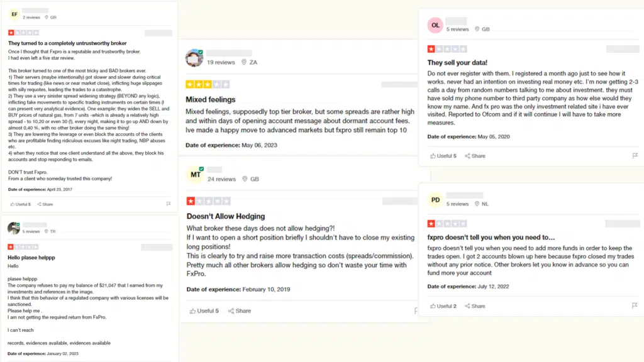This screenshot has height=362, width=644.
Task: Flag the "They sell your data!" review
Action: click(635, 155)
